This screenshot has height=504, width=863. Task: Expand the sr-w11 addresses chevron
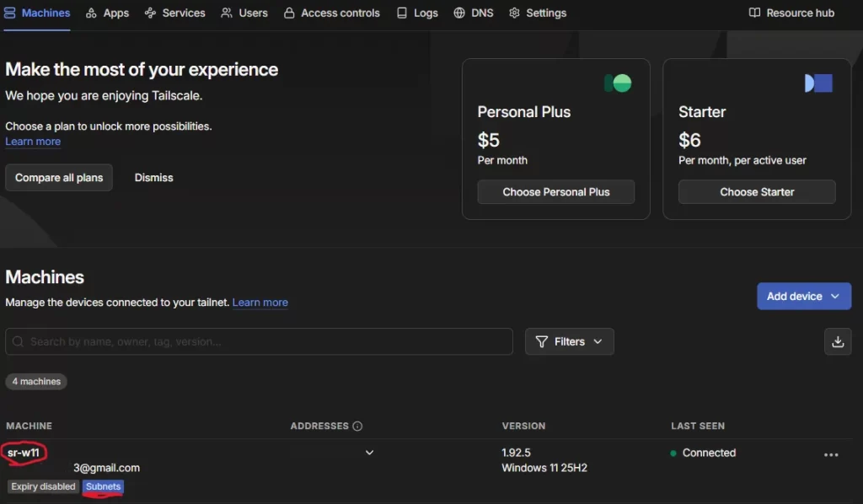pos(369,453)
